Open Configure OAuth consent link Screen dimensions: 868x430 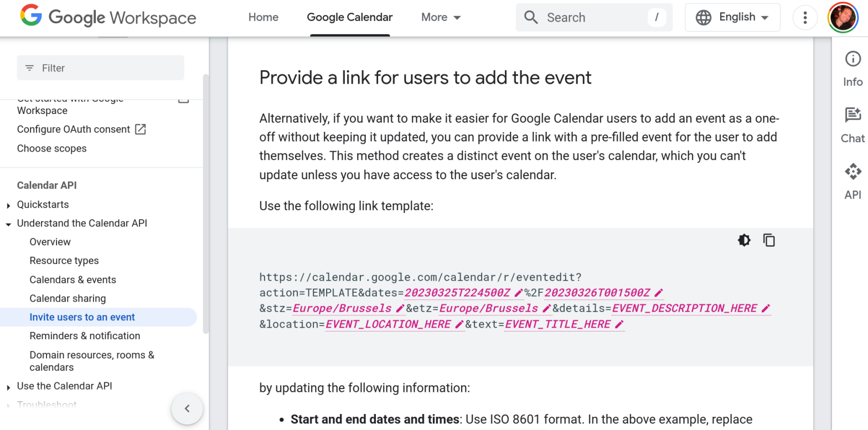coord(74,129)
